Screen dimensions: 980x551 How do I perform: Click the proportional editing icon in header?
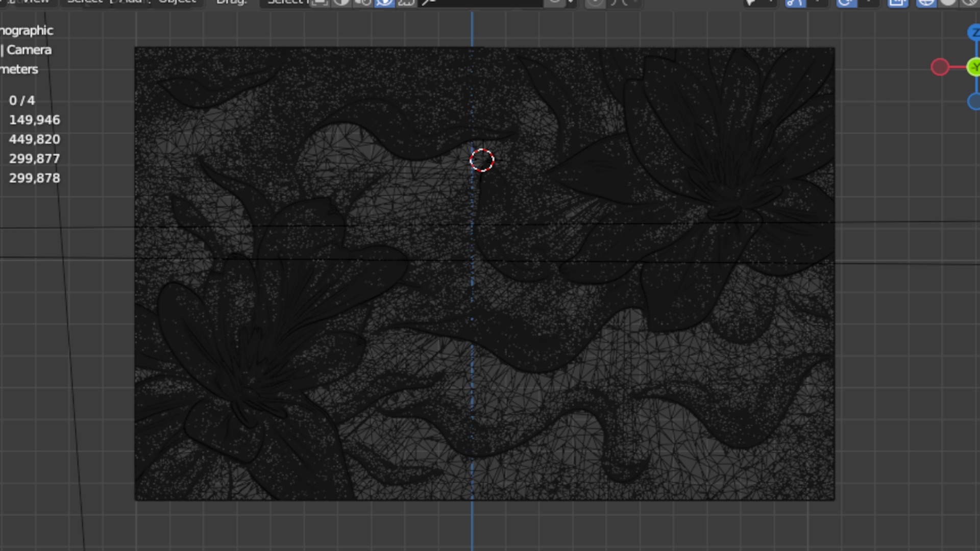(x=595, y=3)
